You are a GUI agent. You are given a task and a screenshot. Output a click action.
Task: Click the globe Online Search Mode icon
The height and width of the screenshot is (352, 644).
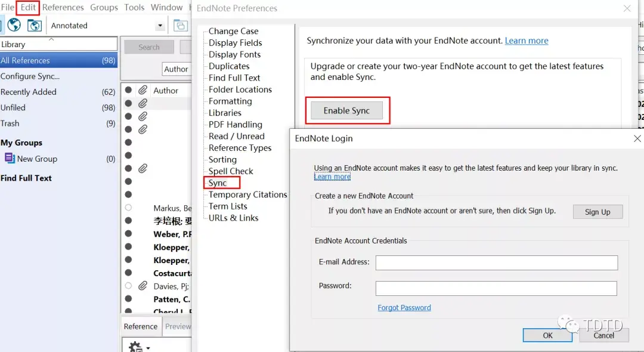click(x=14, y=25)
